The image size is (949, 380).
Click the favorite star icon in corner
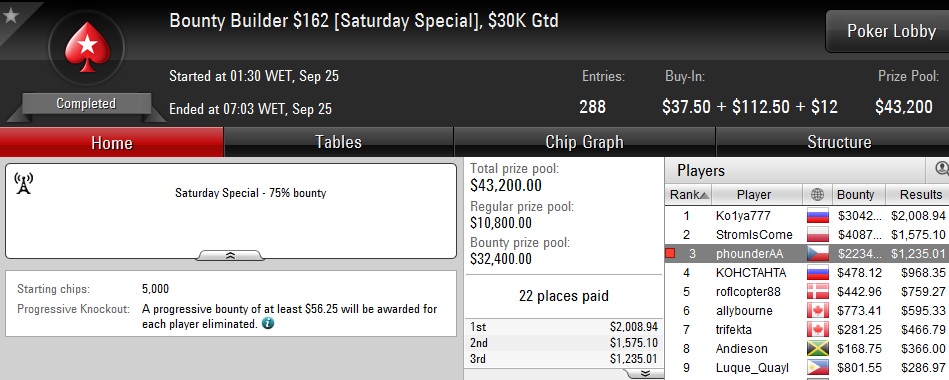pyautogui.click(x=10, y=15)
